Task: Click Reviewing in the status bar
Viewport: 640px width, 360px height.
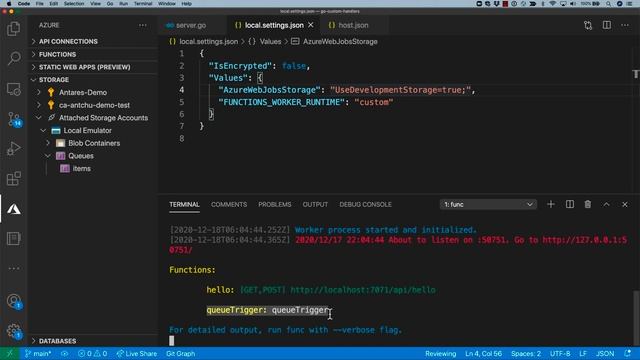Action: (440, 353)
